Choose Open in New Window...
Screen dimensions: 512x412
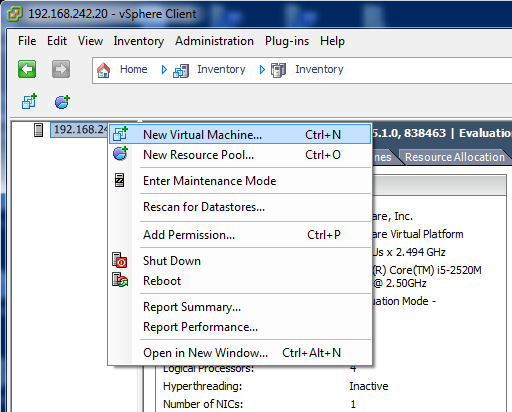(240, 353)
